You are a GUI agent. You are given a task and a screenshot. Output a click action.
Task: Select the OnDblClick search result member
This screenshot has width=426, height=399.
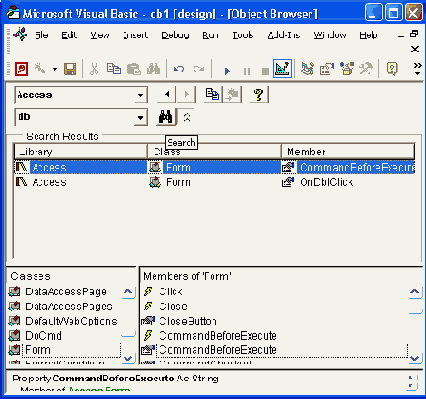click(327, 182)
